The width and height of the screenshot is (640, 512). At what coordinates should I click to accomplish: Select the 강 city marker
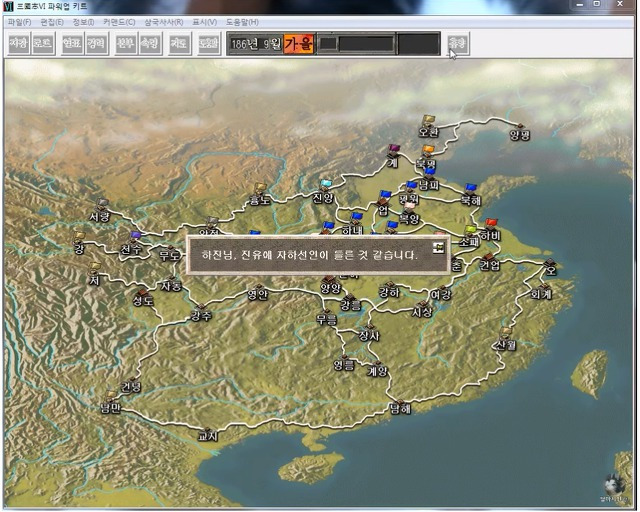click(79, 243)
